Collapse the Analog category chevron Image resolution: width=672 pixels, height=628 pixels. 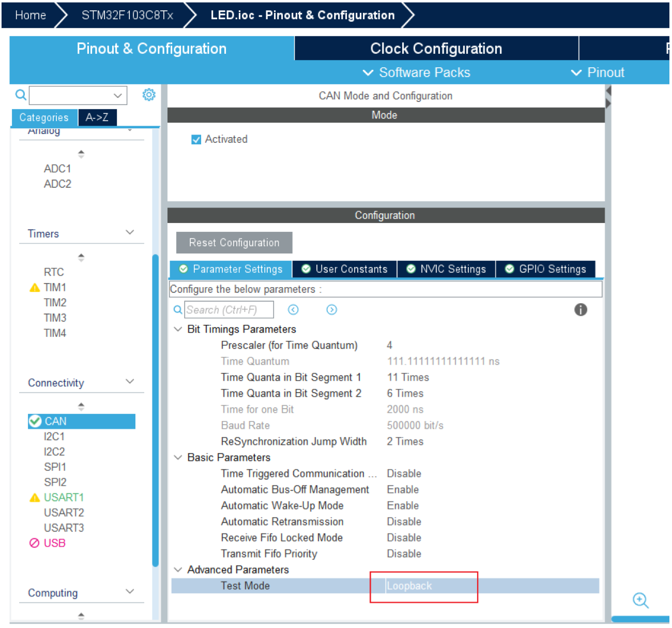point(130,130)
